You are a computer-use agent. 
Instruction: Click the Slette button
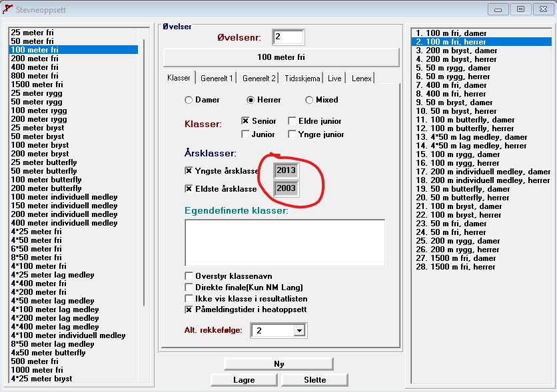pyautogui.click(x=314, y=380)
